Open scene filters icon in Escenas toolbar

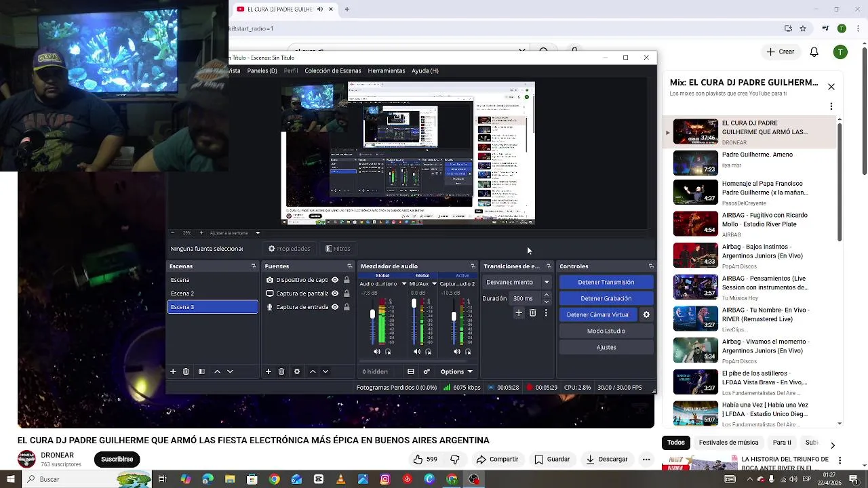click(201, 371)
